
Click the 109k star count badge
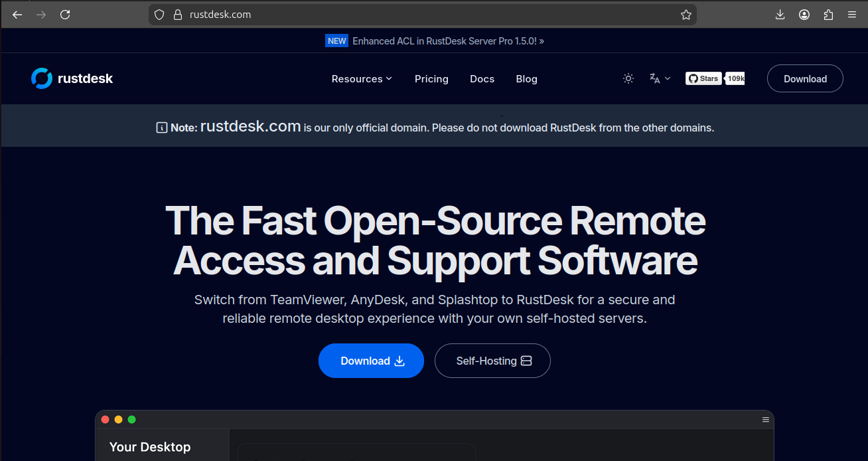(735, 78)
